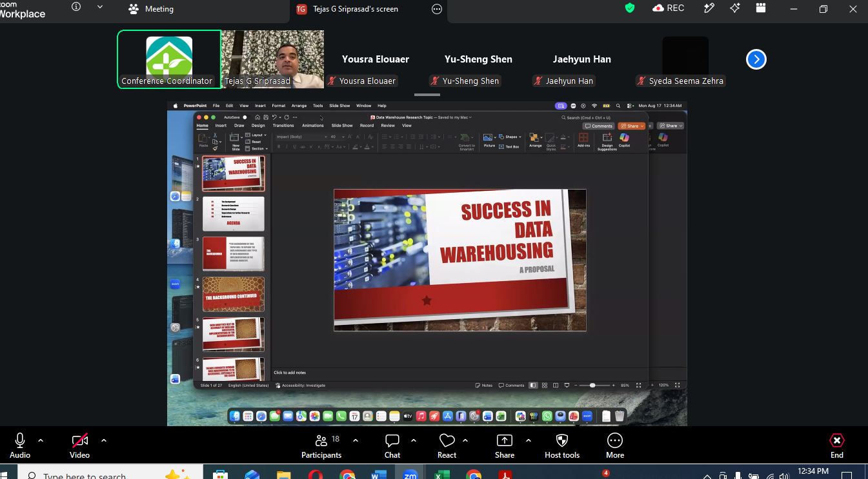Open the Layout dropdown in PowerPoint
Screen dimensions: 868x479
click(256, 135)
